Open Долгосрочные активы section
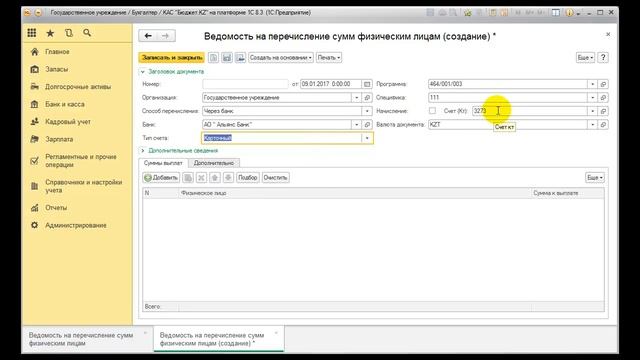The width and height of the screenshot is (640, 360). point(78,87)
